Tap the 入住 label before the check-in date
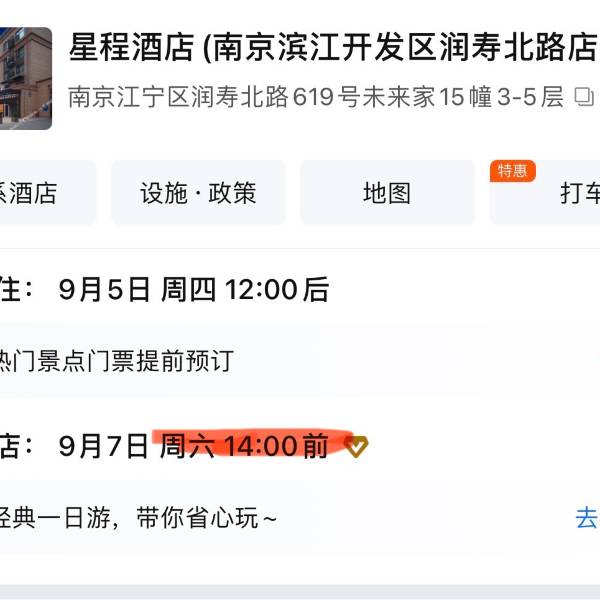Image resolution: width=600 pixels, height=600 pixels. coord(17,289)
